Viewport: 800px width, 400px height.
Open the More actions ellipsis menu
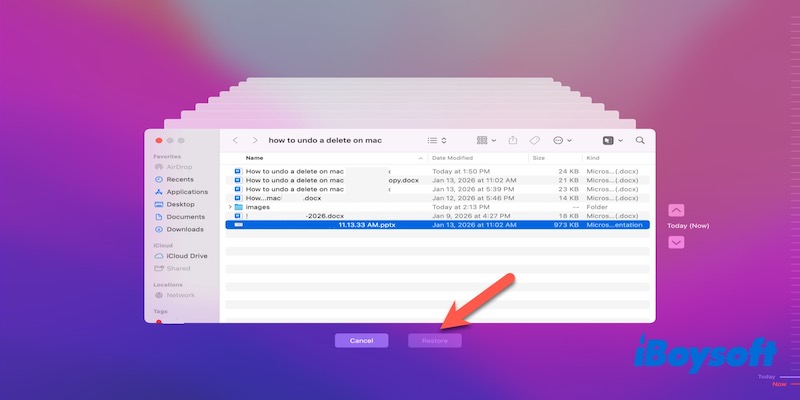click(x=562, y=140)
